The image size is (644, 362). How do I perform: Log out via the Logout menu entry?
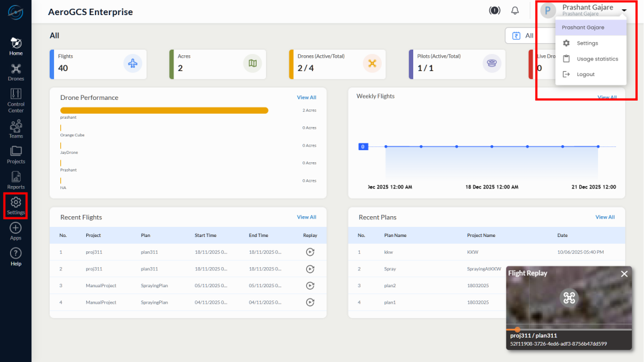(x=585, y=75)
